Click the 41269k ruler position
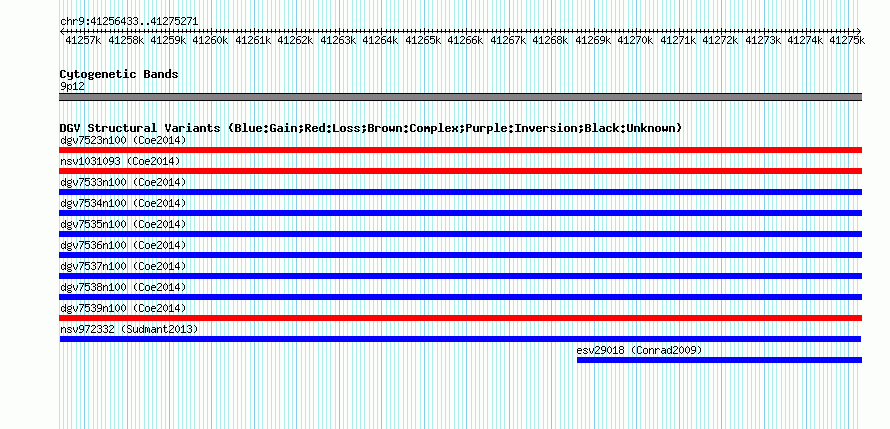The width and height of the screenshot is (890, 429). pyautogui.click(x=593, y=40)
